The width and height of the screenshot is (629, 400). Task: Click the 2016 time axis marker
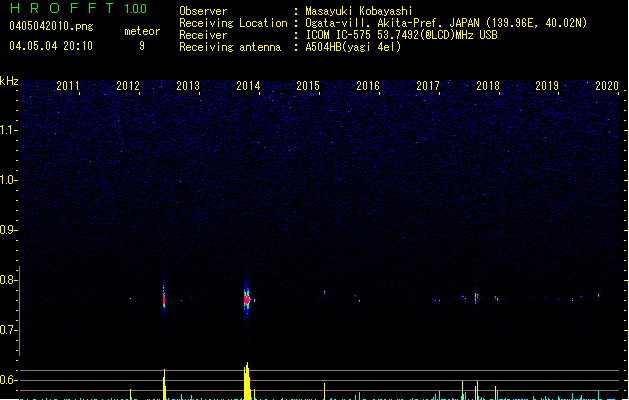point(368,86)
